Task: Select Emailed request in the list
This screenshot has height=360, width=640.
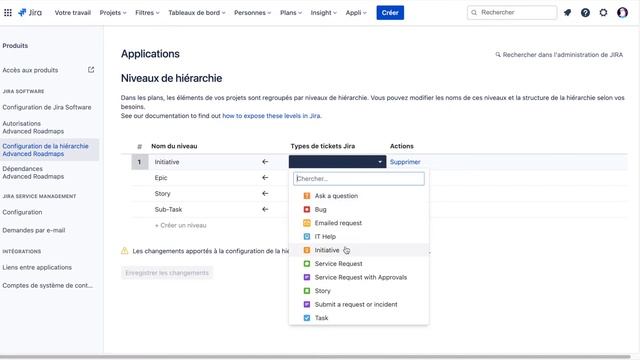Action: [x=359, y=223]
